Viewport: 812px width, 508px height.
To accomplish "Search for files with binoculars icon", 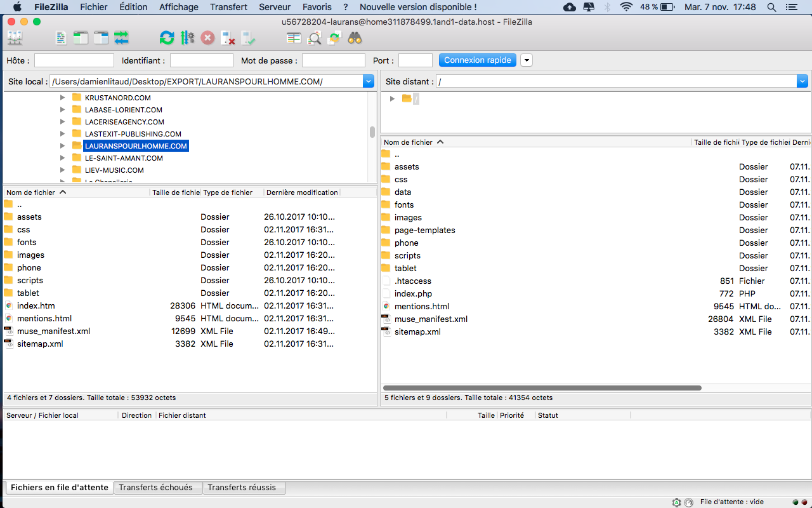I will [355, 38].
